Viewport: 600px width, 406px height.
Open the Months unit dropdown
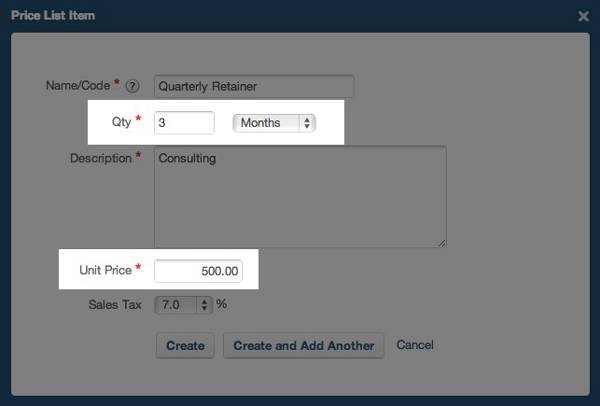273,123
